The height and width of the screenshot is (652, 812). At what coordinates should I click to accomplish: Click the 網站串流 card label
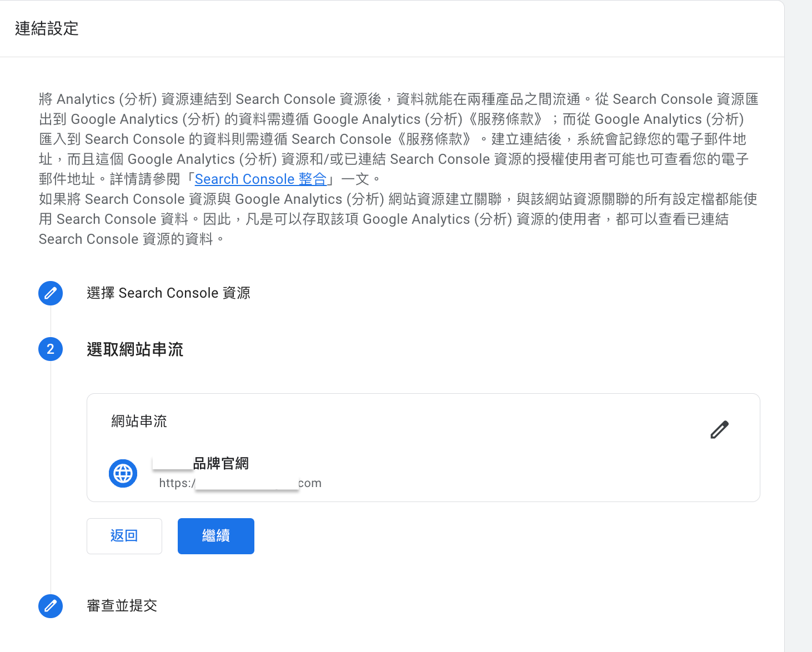pos(139,422)
